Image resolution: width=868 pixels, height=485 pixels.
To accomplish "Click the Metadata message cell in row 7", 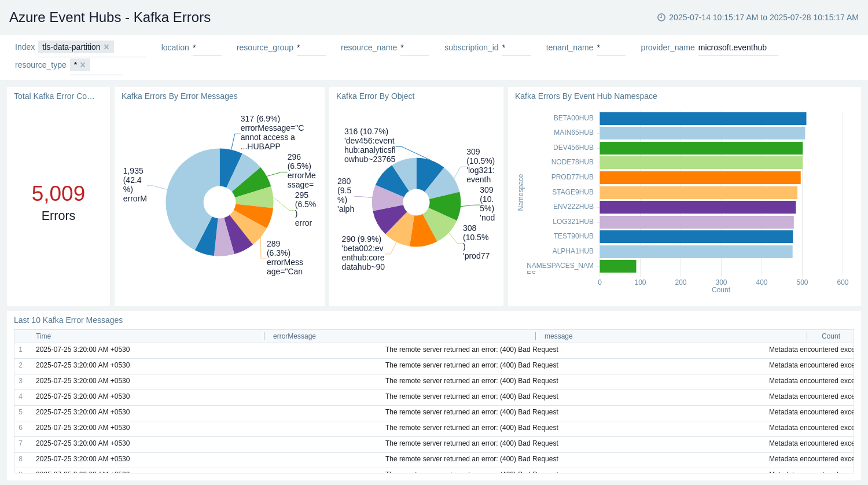I will click(x=811, y=443).
